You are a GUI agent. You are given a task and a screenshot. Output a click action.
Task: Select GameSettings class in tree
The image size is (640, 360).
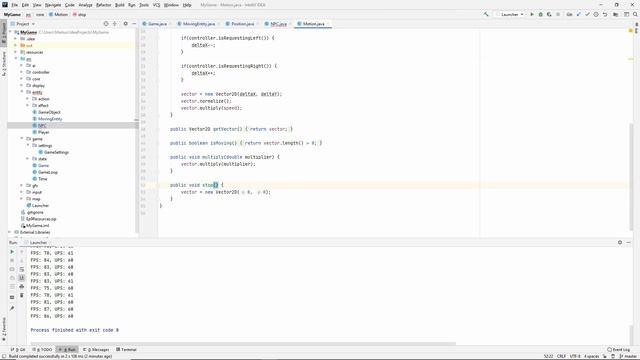[x=56, y=152]
